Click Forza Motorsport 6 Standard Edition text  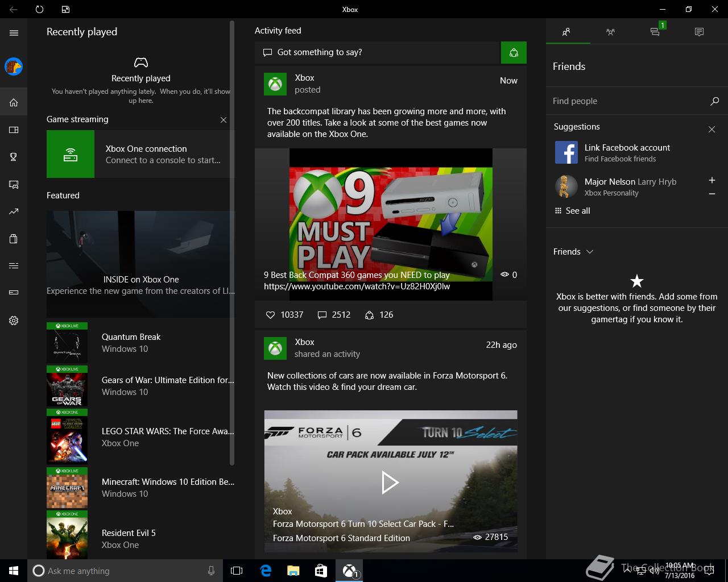(341, 538)
